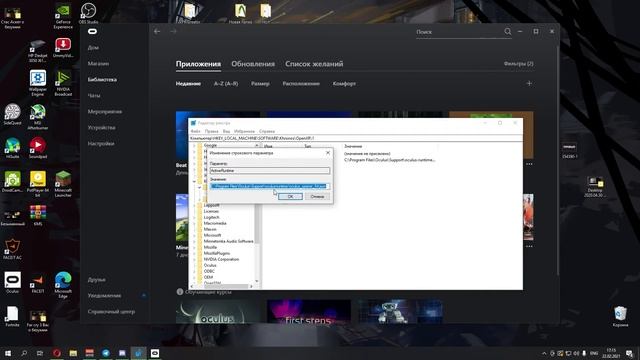640x360 pixels.
Task: Select MozillaPlugins key in registry tree
Action: 217,253
